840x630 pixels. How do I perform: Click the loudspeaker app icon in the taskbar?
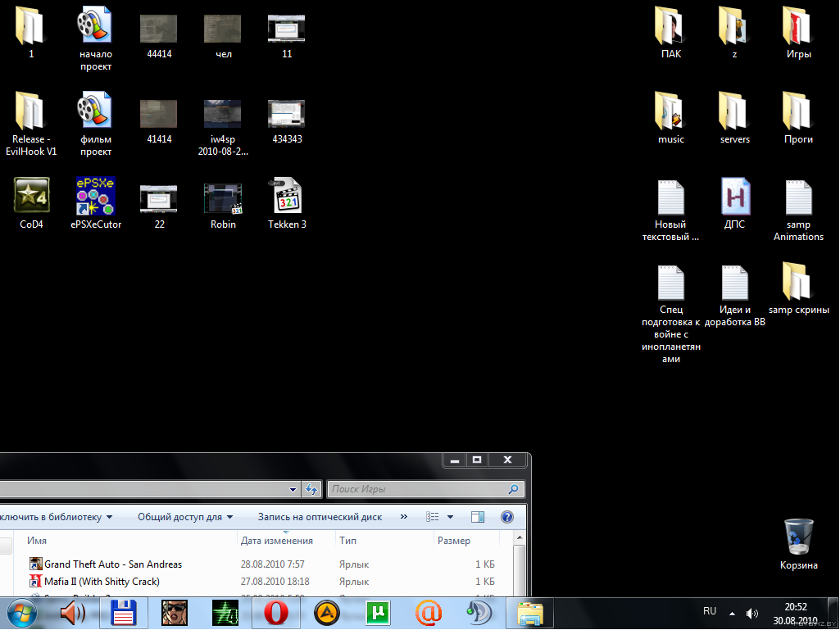72,613
